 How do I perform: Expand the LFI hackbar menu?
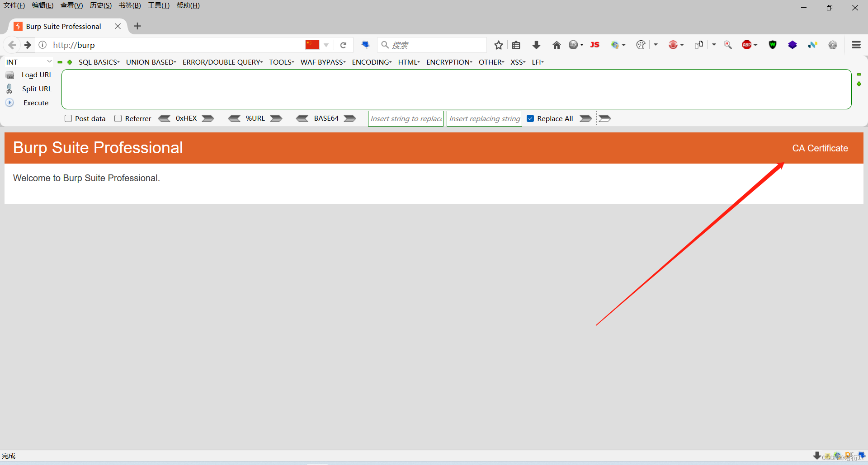[x=538, y=62]
